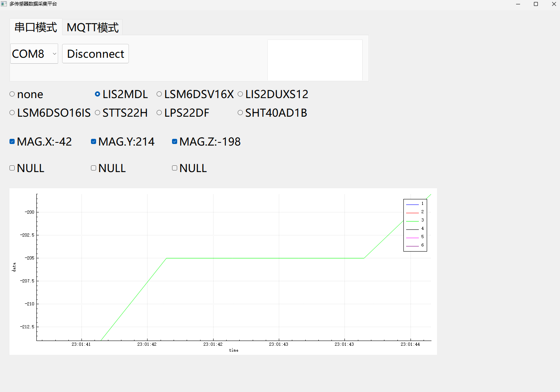This screenshot has height=392, width=560.
Task: Click the 23:01:41 time axis label
Action: point(81,345)
